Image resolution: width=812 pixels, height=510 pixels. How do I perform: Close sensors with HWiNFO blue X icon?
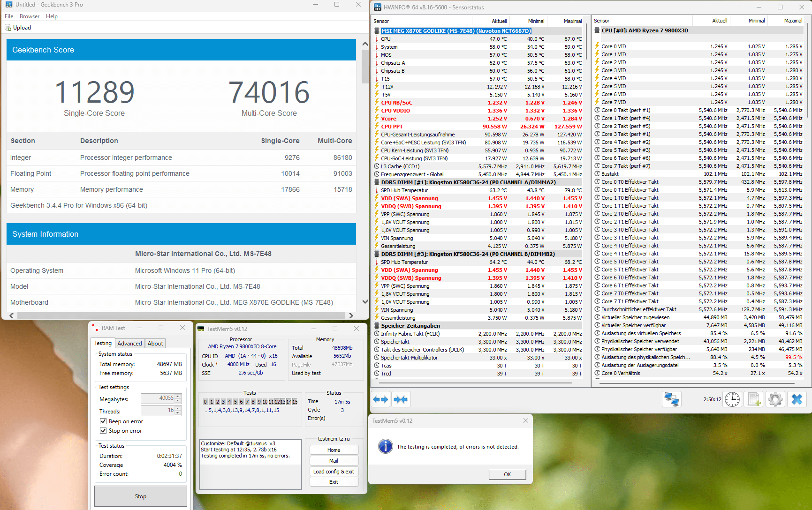797,399
